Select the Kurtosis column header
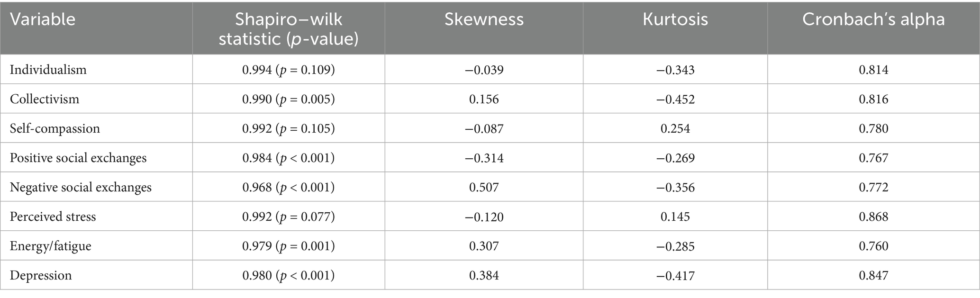The image size is (980, 298). [x=675, y=19]
